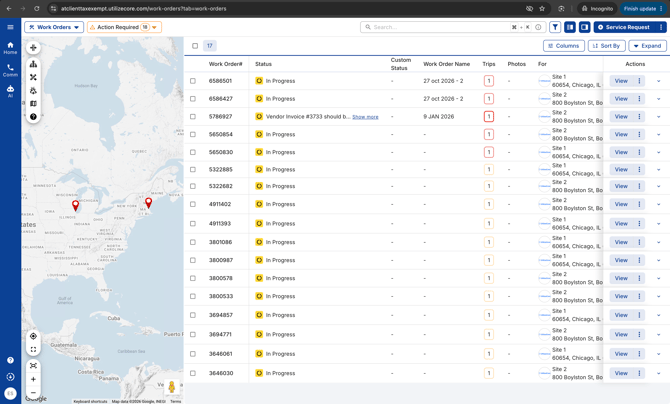Click the Boston map pin
Image resolution: width=670 pixels, height=404 pixels.
click(x=148, y=203)
